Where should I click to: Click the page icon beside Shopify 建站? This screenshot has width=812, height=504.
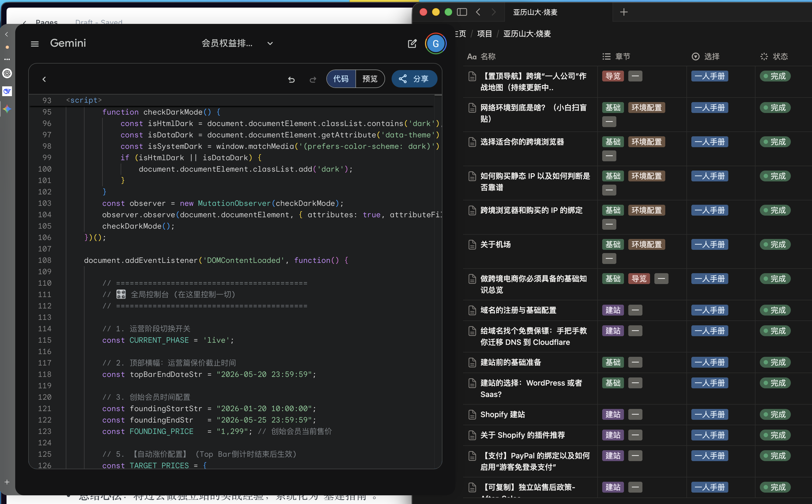(472, 414)
